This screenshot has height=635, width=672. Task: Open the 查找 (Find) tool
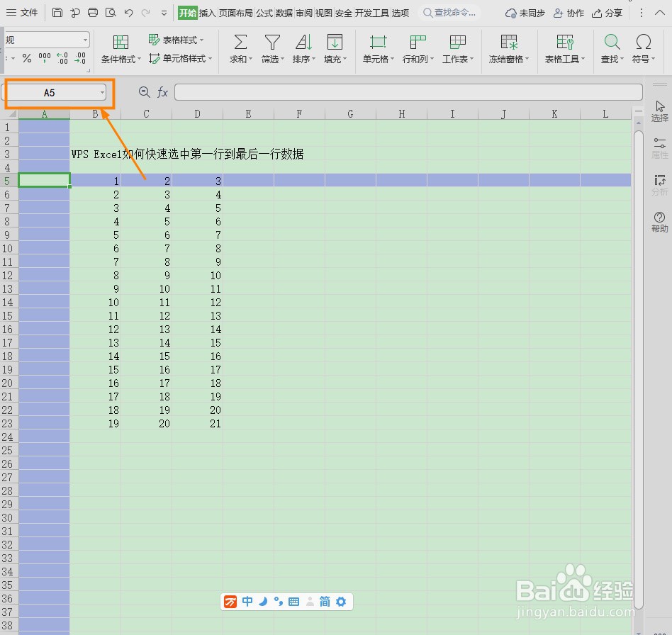coord(610,48)
